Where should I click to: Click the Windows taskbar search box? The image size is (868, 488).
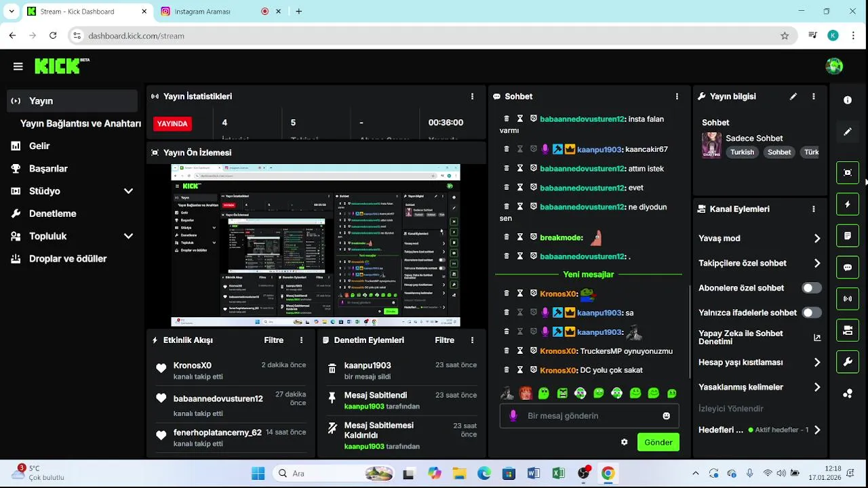click(x=334, y=474)
